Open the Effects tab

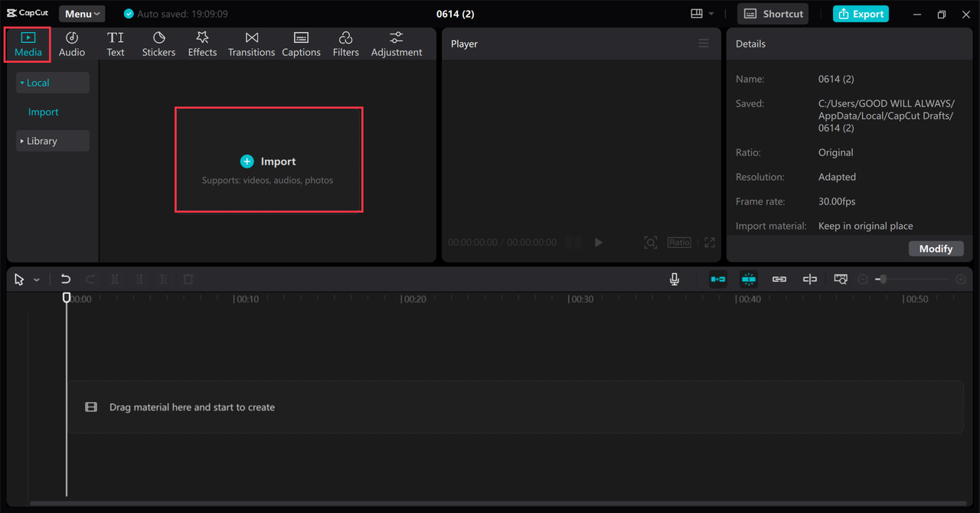tap(202, 44)
